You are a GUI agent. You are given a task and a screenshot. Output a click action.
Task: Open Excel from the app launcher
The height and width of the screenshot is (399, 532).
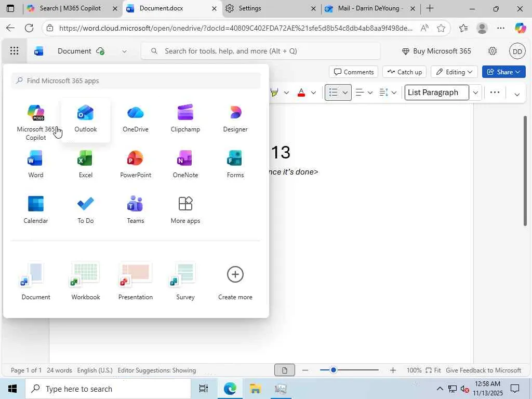[x=86, y=165]
